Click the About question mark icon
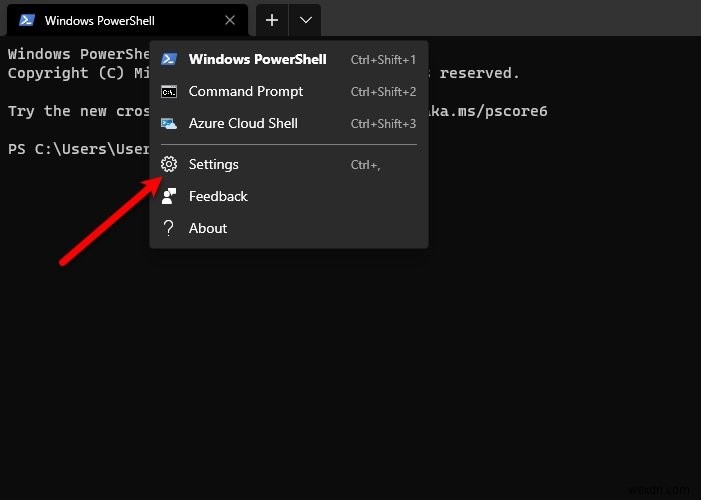The image size is (701, 500). point(169,228)
